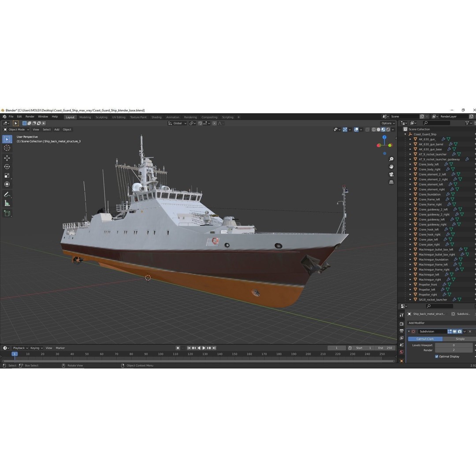Open the Object Mode dropdown
The height and width of the screenshot is (476, 476).
pos(16,130)
